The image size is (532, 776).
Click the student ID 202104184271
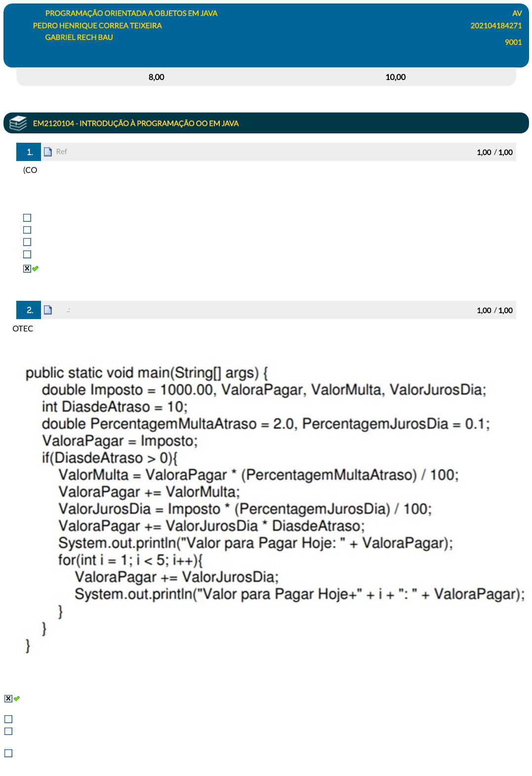point(496,26)
